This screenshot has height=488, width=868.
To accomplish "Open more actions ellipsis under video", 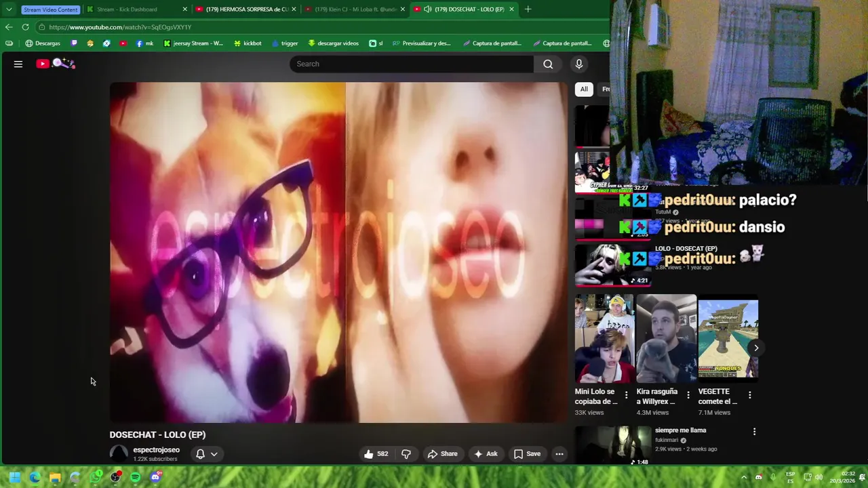I will [x=559, y=454].
